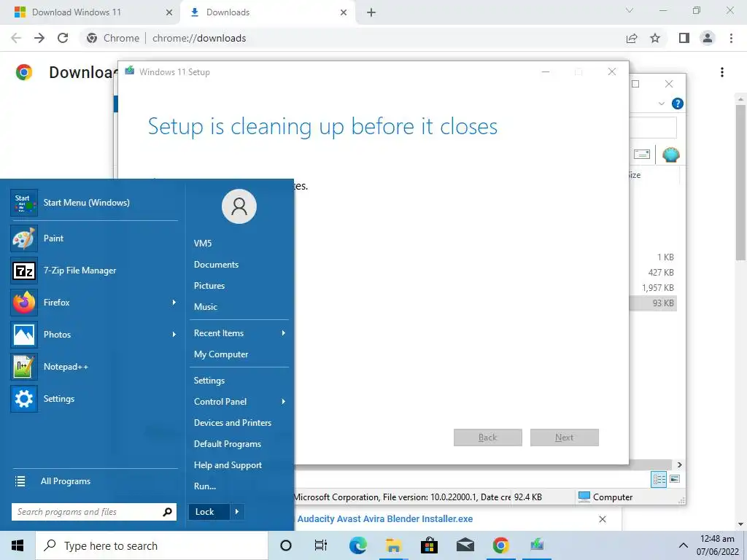Expand the Explorer ribbon chevron
This screenshot has width=747, height=560.
[x=661, y=104]
